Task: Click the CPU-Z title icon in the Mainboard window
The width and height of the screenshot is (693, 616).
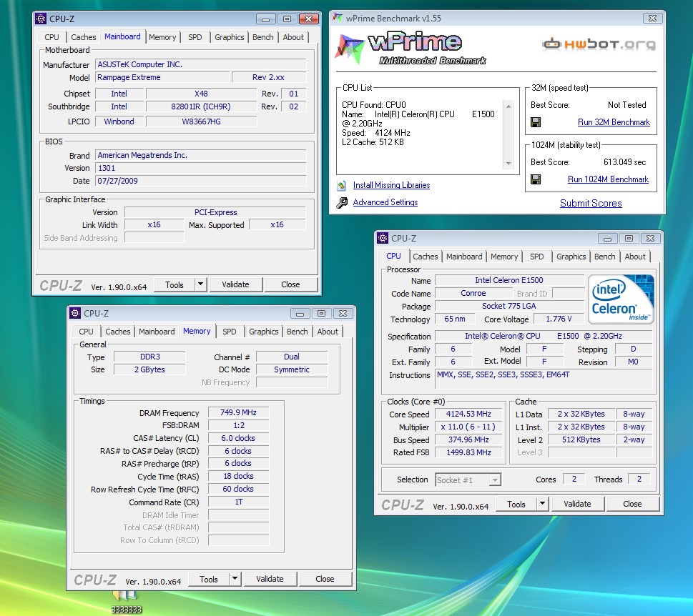Action: [41, 19]
